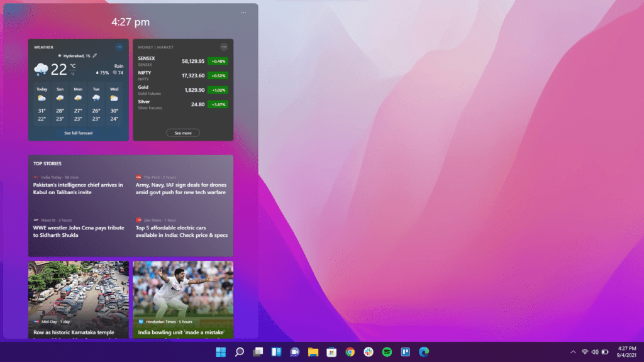Image resolution: width=644 pixels, height=362 pixels.
Task: Open Pakistan's intelligence chief story
Action: (78, 189)
